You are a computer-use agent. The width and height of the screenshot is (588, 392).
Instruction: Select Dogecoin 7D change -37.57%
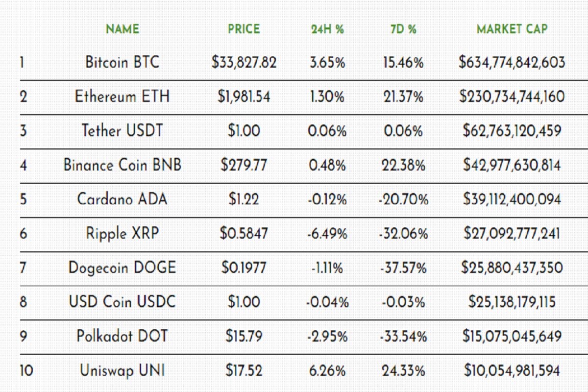click(x=403, y=268)
